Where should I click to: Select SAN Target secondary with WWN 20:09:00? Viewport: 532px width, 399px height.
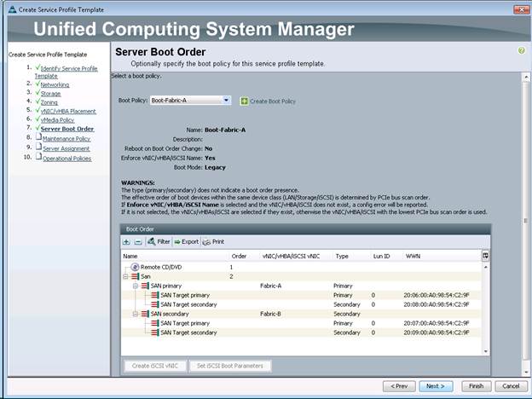point(301,332)
